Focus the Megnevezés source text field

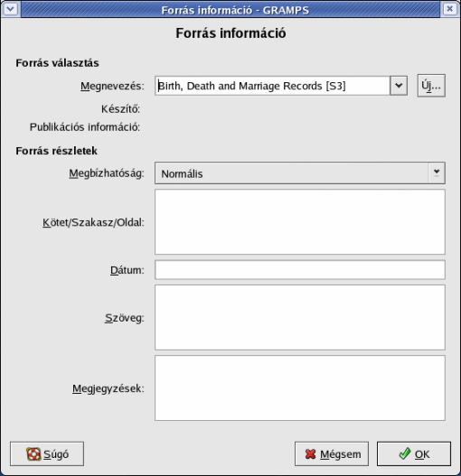click(x=273, y=86)
